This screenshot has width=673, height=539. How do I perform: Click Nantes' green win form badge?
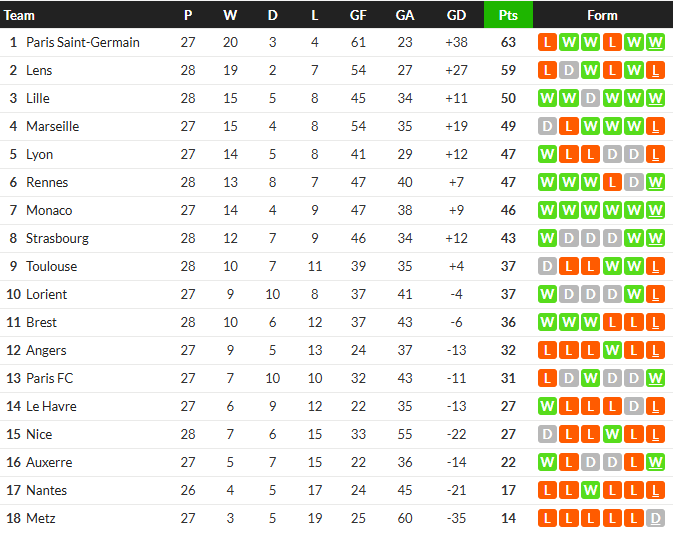pos(590,491)
